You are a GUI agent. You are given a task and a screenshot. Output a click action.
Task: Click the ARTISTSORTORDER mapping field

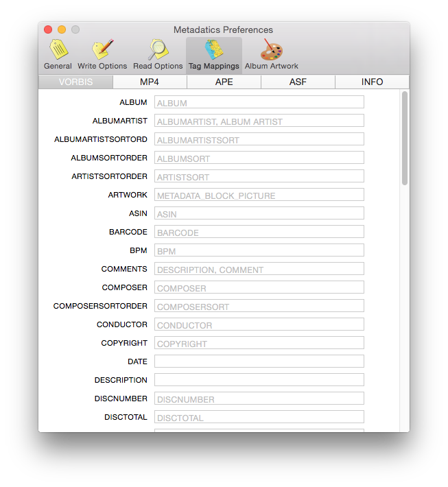click(x=259, y=176)
